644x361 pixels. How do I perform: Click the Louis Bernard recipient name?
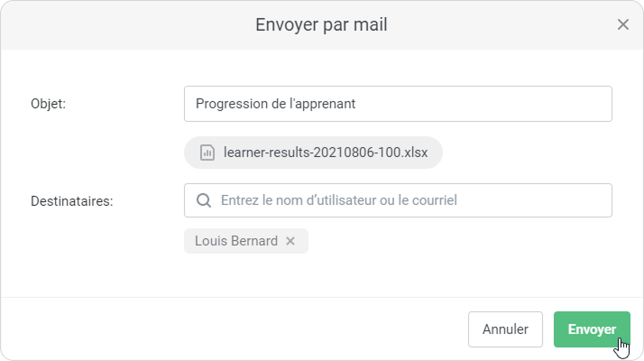pos(236,241)
